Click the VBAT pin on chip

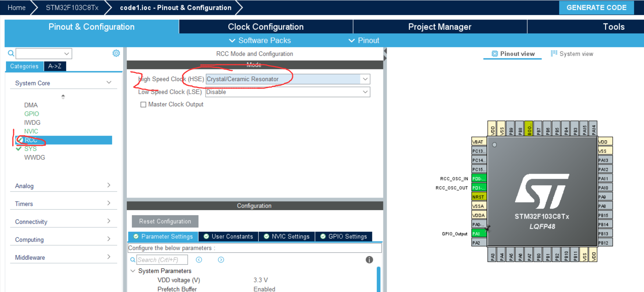479,142
